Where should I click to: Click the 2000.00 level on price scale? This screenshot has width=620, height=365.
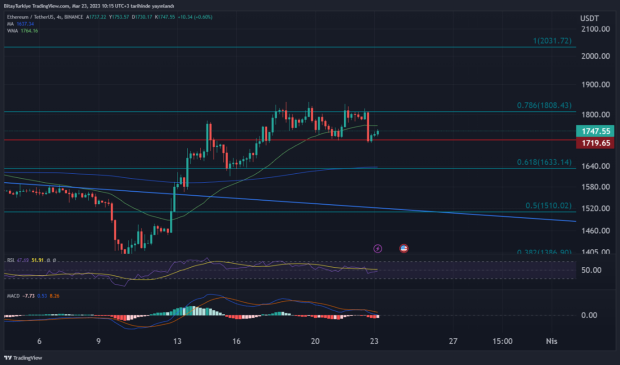click(595, 56)
